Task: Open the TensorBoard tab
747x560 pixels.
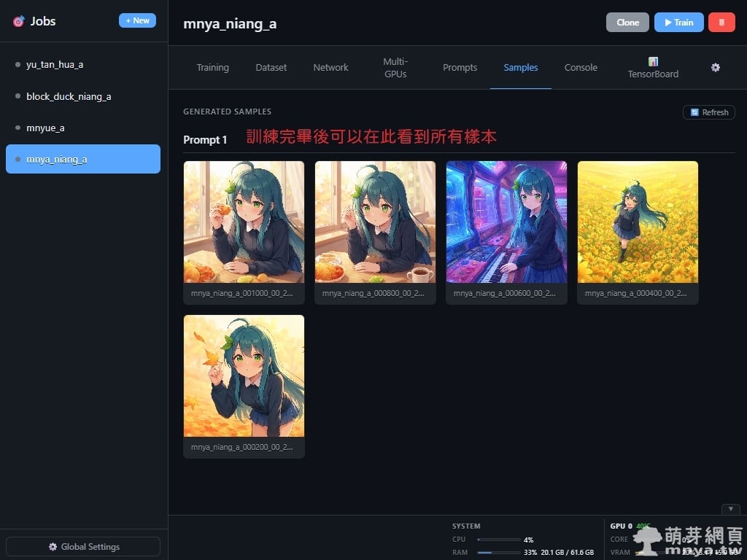Action: pos(653,68)
